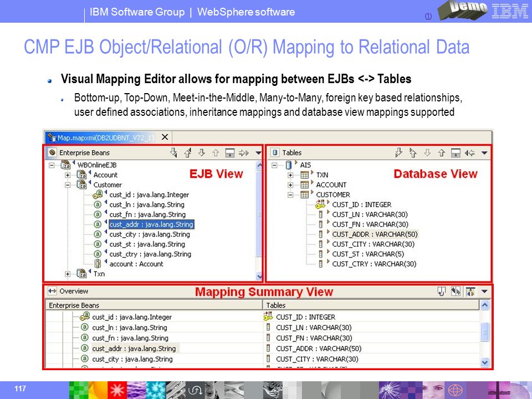532x399 pixels.
Task: Expand the Account bean node
Action: tap(68, 175)
